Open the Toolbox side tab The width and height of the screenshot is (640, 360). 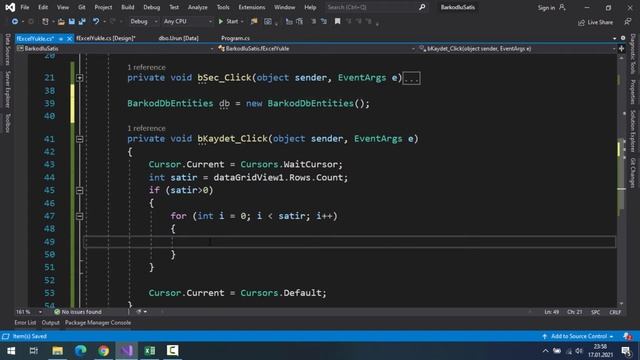7,123
